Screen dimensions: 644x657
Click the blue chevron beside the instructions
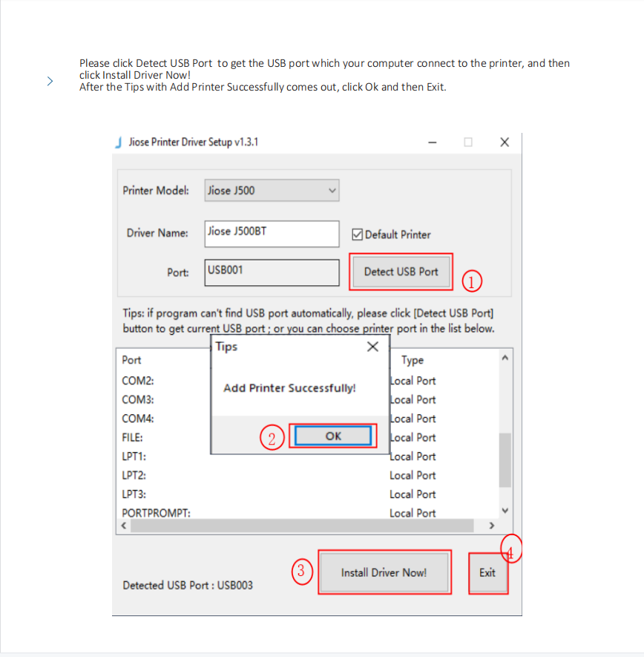pos(50,81)
